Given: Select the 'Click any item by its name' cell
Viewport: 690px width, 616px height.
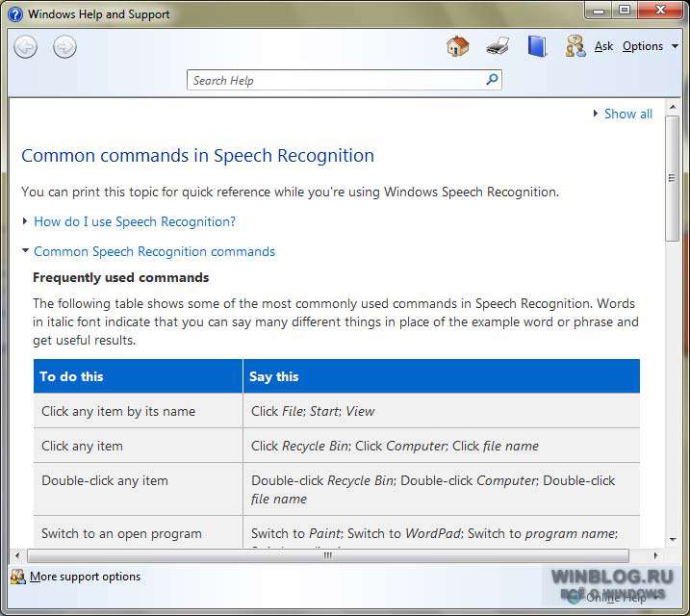Looking at the screenshot, I should pyautogui.click(x=139, y=411).
